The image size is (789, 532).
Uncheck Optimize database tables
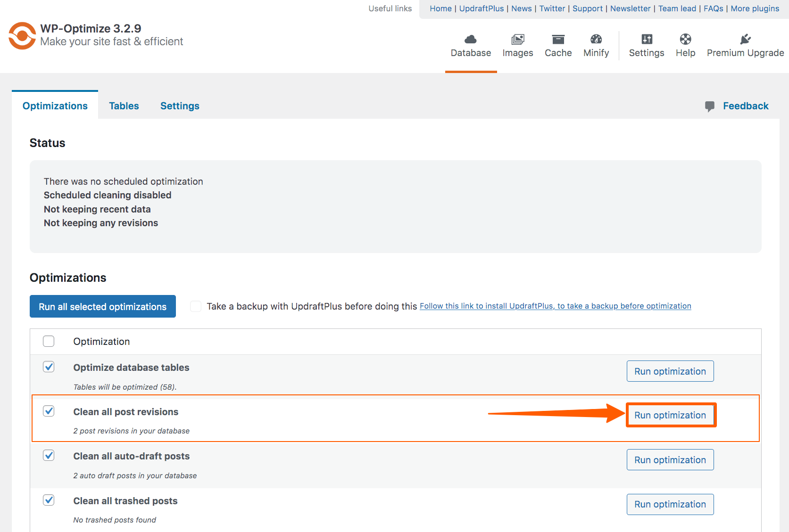49,367
